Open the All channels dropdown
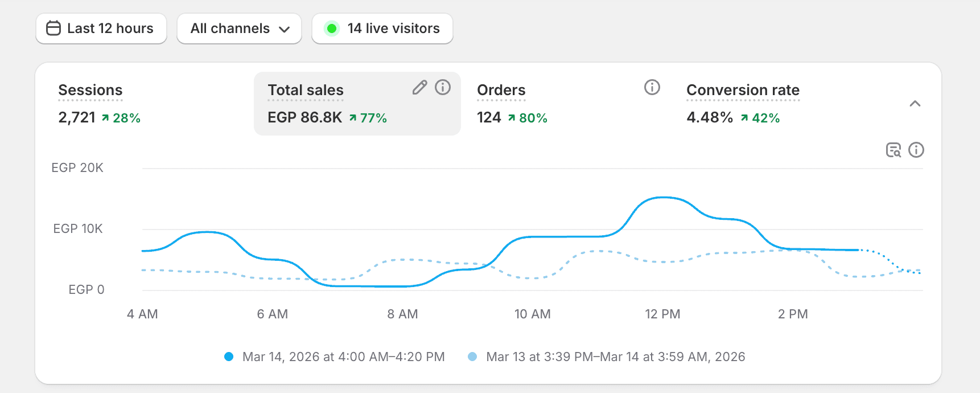 [x=240, y=28]
